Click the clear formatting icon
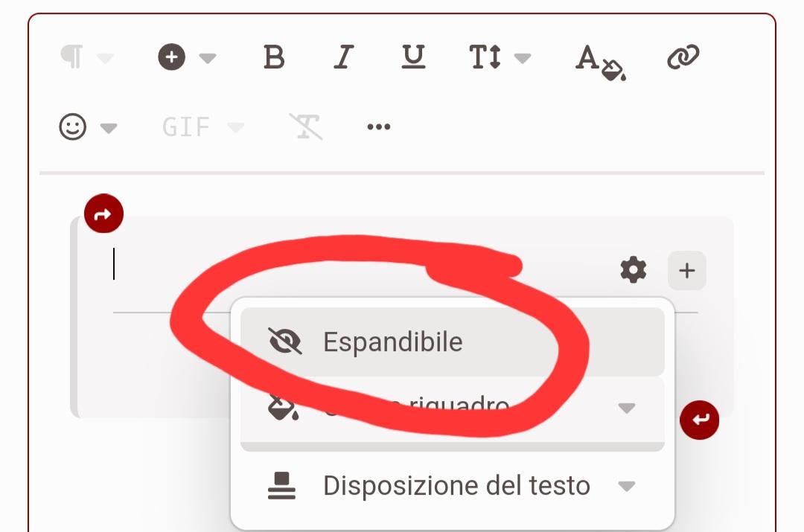804x532 pixels. (x=306, y=126)
